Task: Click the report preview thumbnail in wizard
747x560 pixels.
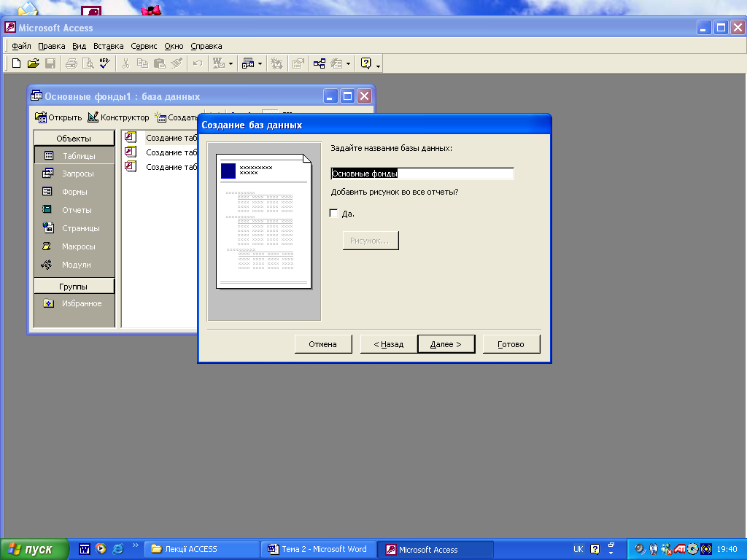Action: click(264, 222)
